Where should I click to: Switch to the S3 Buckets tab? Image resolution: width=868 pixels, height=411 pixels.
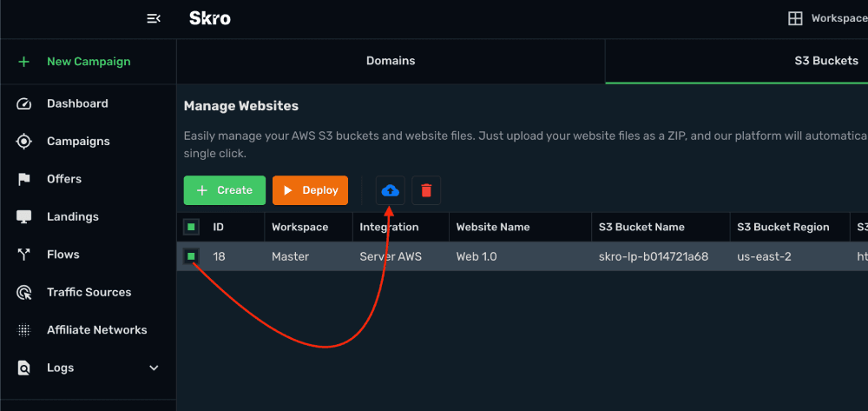[x=737, y=61]
